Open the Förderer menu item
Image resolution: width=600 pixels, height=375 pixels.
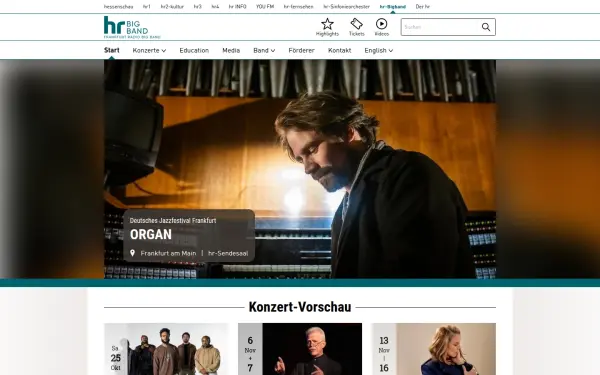tap(302, 51)
